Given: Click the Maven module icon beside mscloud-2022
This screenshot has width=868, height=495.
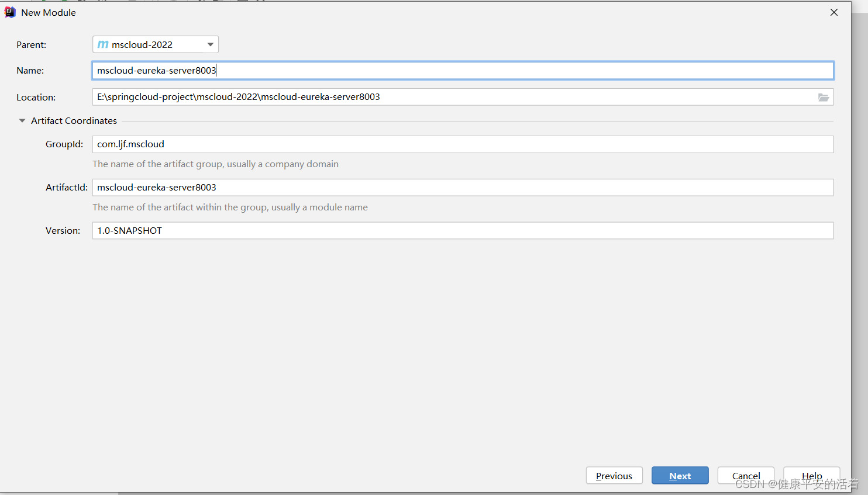Looking at the screenshot, I should tap(103, 44).
